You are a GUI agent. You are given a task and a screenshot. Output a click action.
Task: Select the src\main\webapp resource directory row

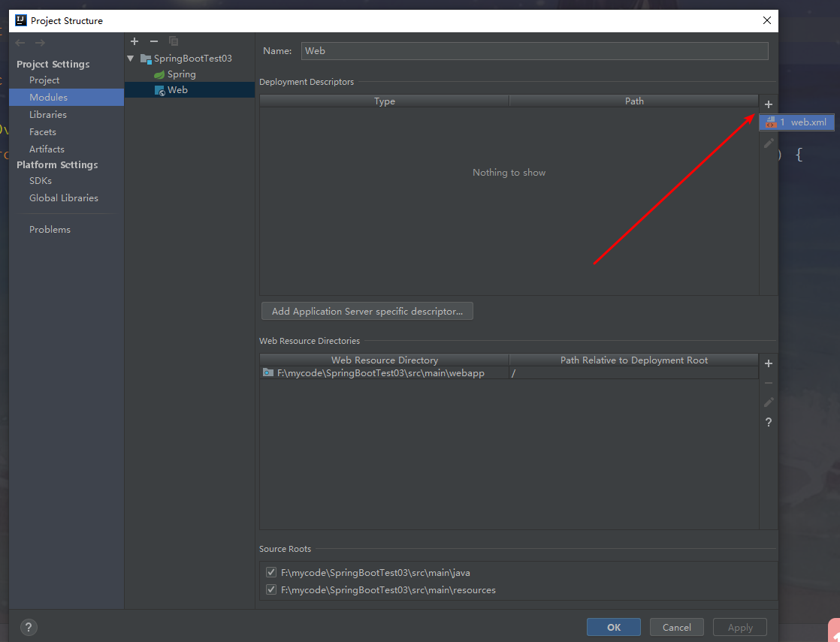coord(509,372)
